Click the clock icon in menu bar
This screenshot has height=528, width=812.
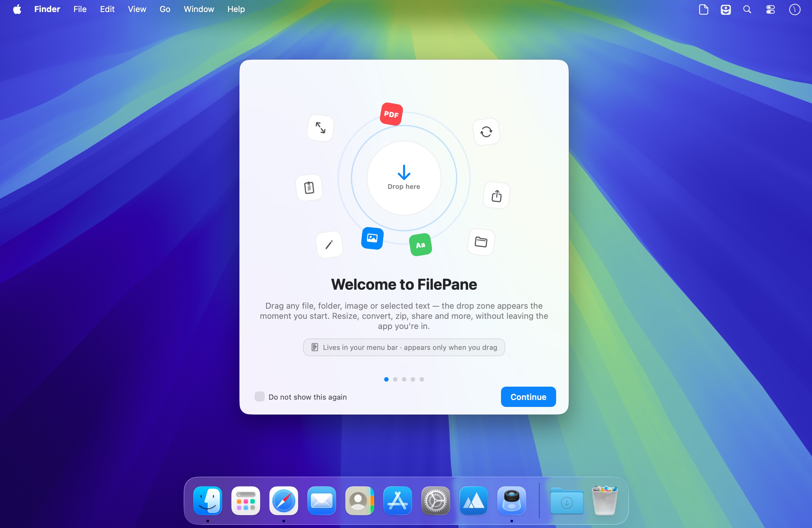[x=795, y=10]
